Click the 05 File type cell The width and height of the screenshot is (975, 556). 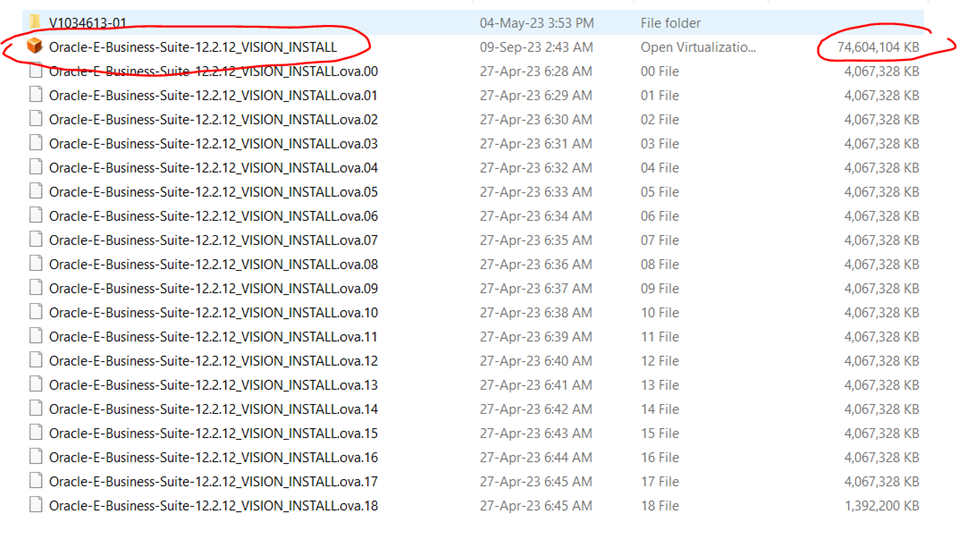[660, 192]
